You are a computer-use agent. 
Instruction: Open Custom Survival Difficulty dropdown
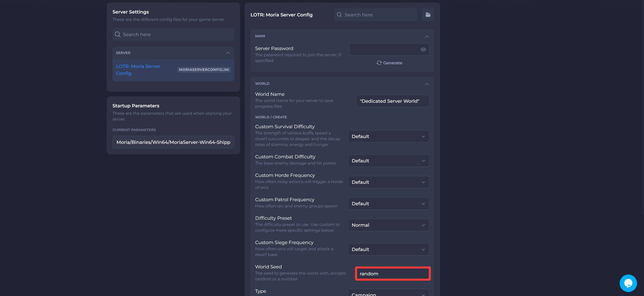(x=388, y=136)
